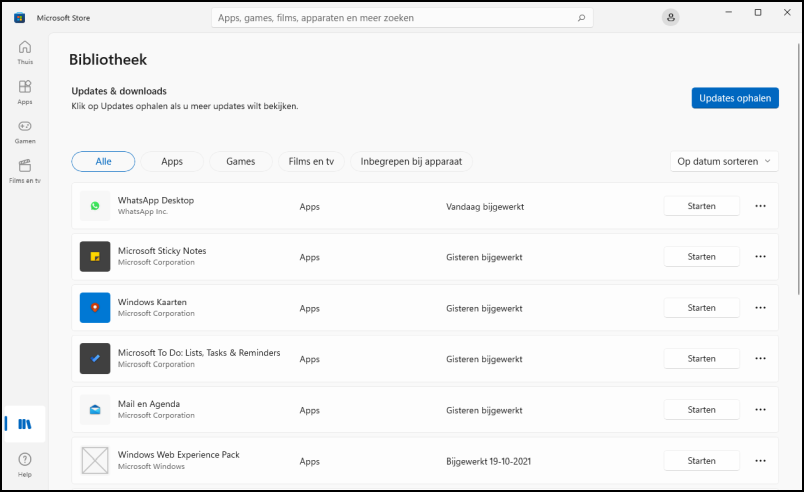Click the Windows Kaarten app icon
The height and width of the screenshot is (492, 804).
(x=95, y=308)
